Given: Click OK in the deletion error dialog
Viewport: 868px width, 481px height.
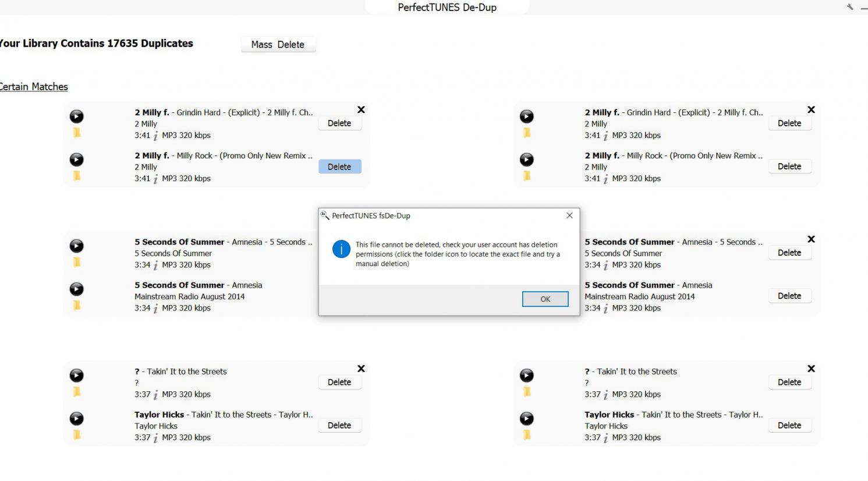Looking at the screenshot, I should 545,299.
